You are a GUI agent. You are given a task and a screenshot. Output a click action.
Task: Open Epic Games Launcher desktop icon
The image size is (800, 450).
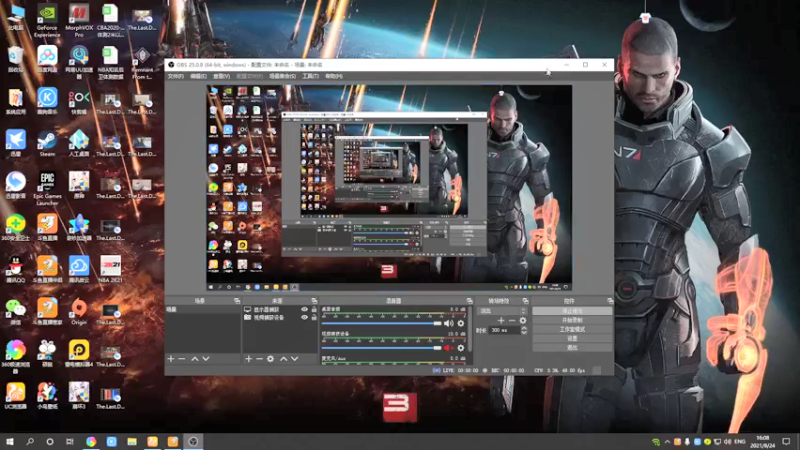(47, 188)
